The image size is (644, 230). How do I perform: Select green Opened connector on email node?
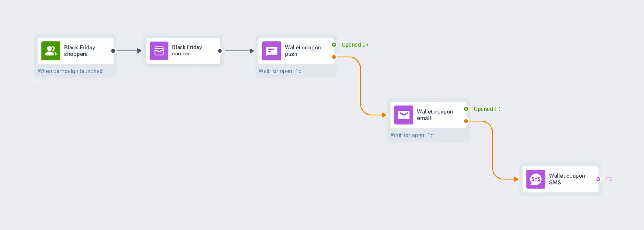click(x=466, y=109)
